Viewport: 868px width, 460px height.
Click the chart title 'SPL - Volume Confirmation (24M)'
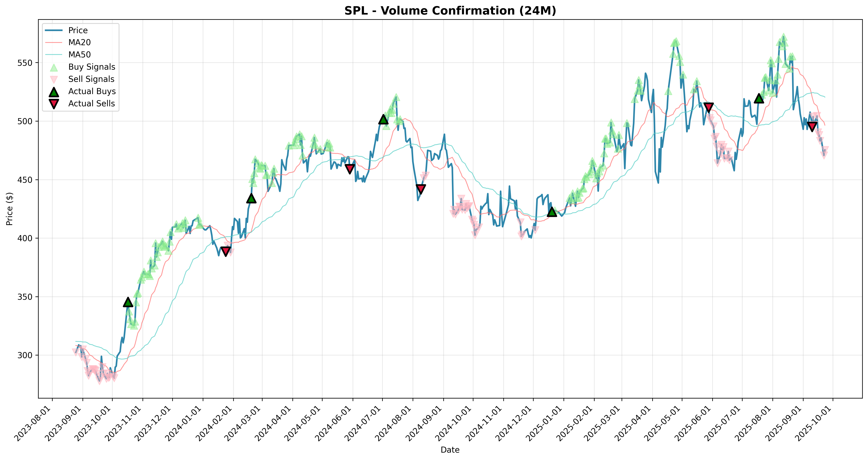coord(450,11)
